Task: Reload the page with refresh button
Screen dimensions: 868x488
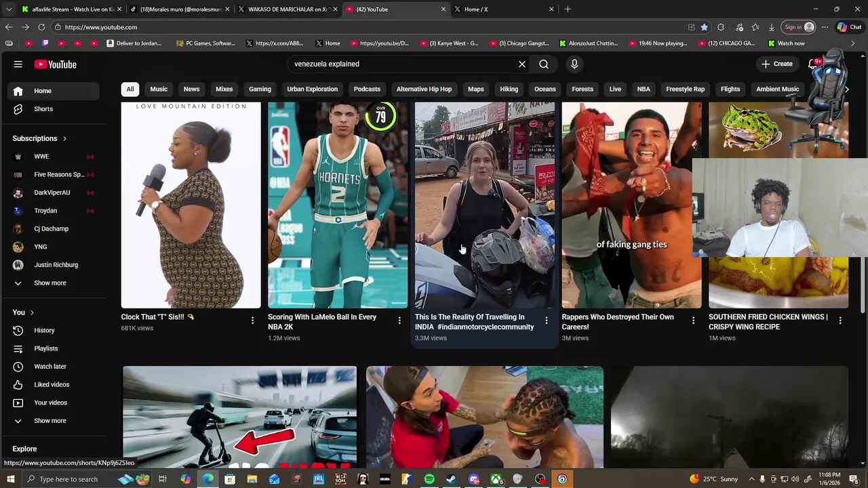Action: pos(41,27)
